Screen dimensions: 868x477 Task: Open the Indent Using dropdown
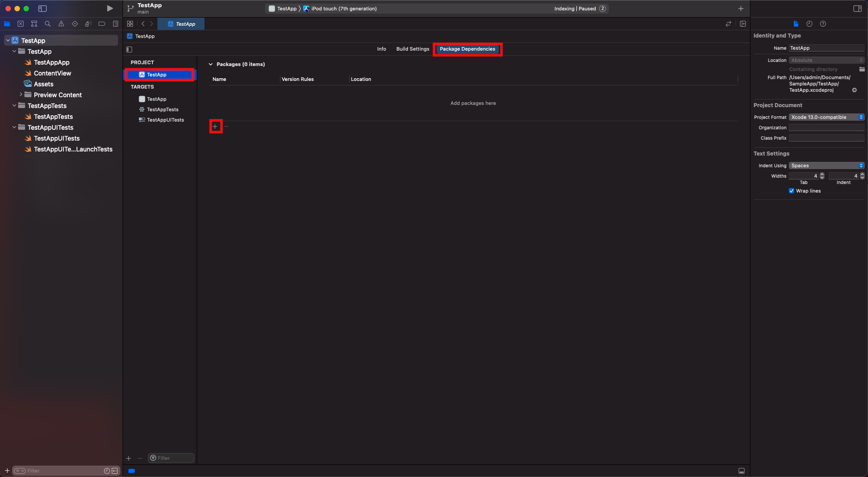pyautogui.click(x=827, y=165)
